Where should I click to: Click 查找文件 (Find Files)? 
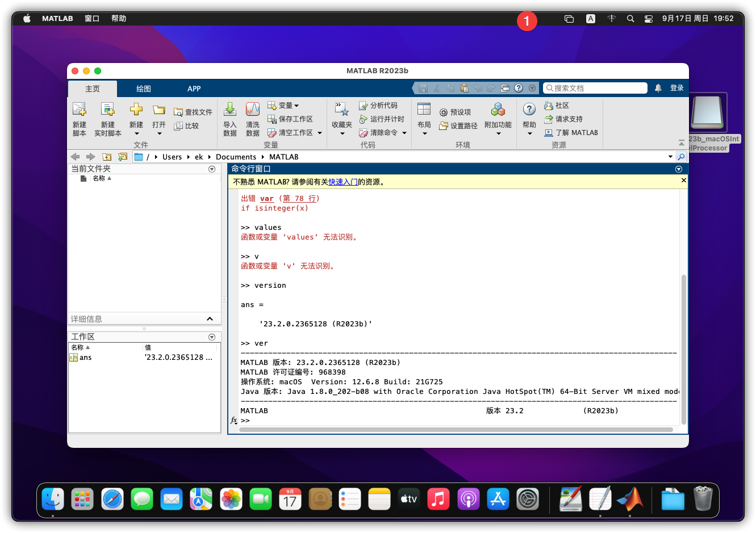click(193, 112)
